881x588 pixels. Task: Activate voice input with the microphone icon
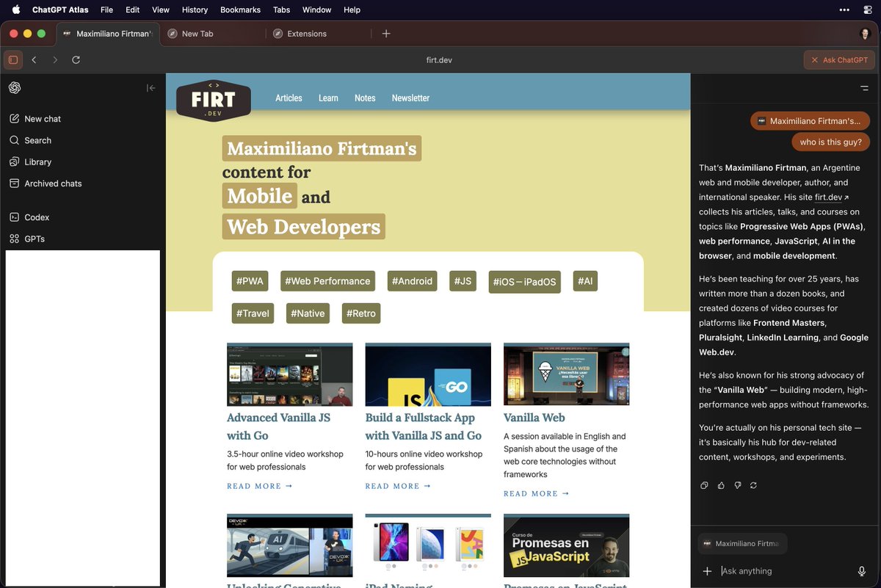[x=861, y=570]
